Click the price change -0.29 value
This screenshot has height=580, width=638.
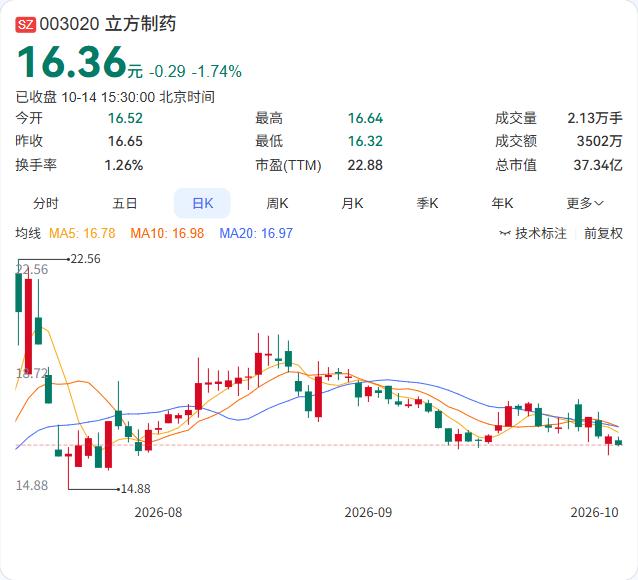(167, 72)
